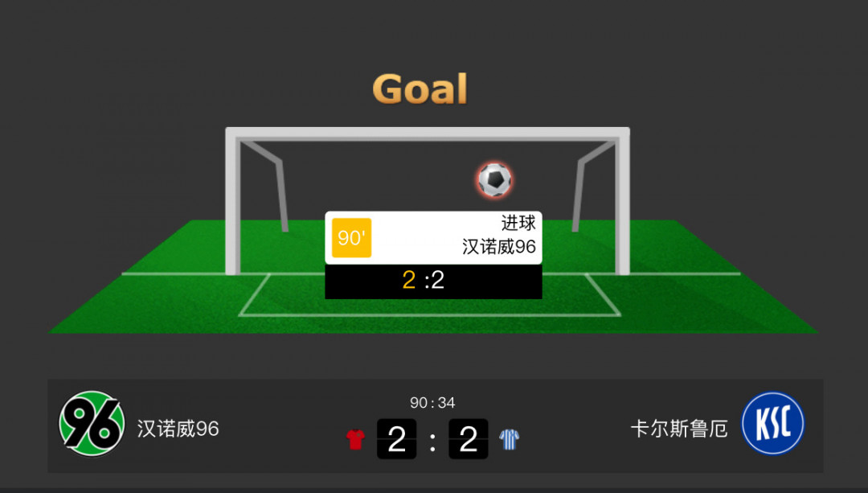
Task: Click the 90:34 match clock
Action: pos(432,403)
